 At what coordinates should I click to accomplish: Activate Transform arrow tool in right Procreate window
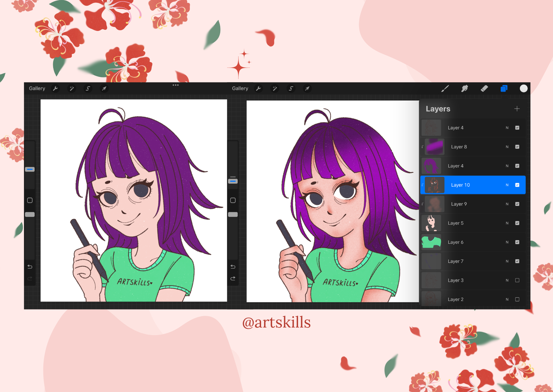[307, 89]
